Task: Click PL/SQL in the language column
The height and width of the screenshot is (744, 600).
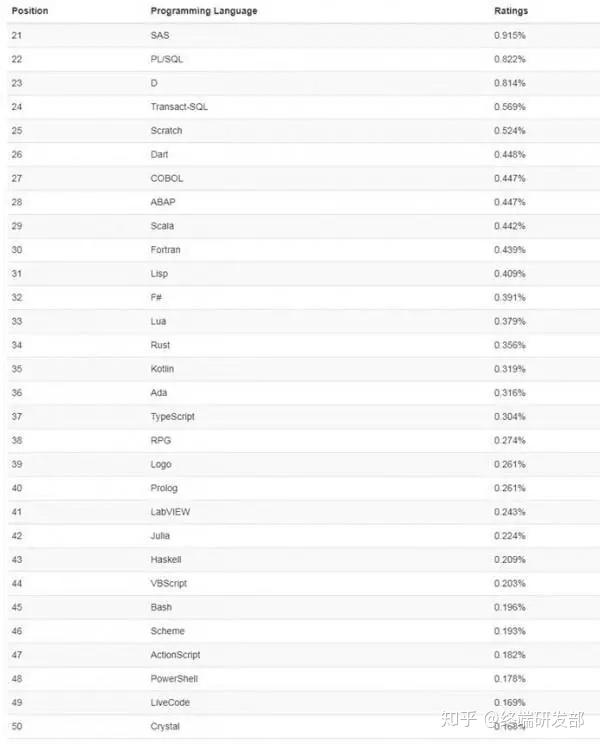Action: (167, 59)
